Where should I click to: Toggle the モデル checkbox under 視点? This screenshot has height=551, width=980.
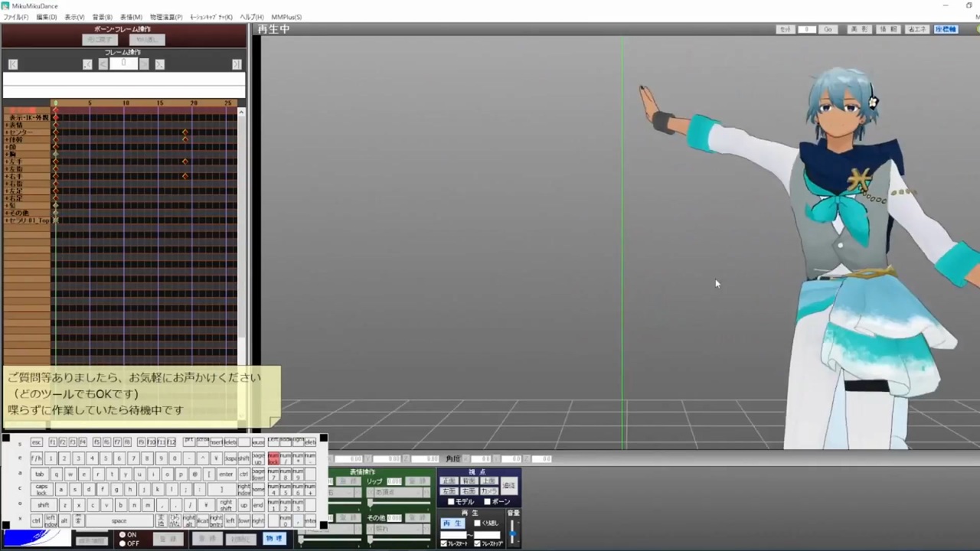451,502
